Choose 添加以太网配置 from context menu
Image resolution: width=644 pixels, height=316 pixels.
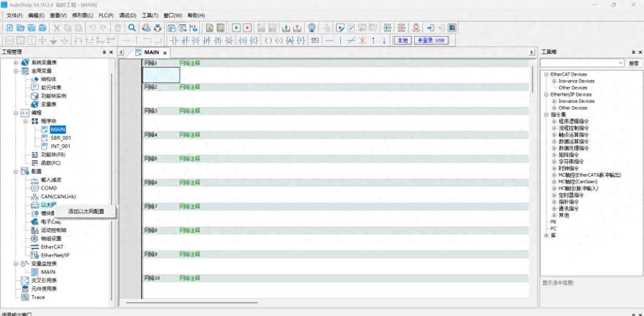[x=86, y=212]
